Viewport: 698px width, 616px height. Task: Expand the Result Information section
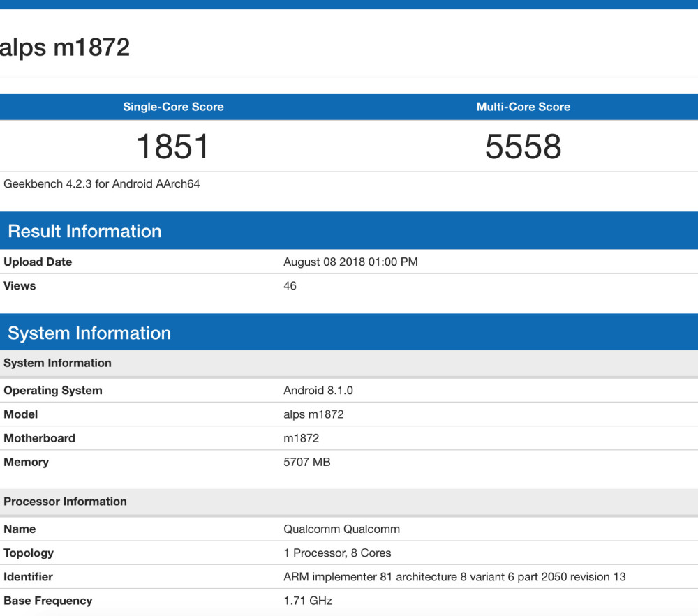coord(84,231)
